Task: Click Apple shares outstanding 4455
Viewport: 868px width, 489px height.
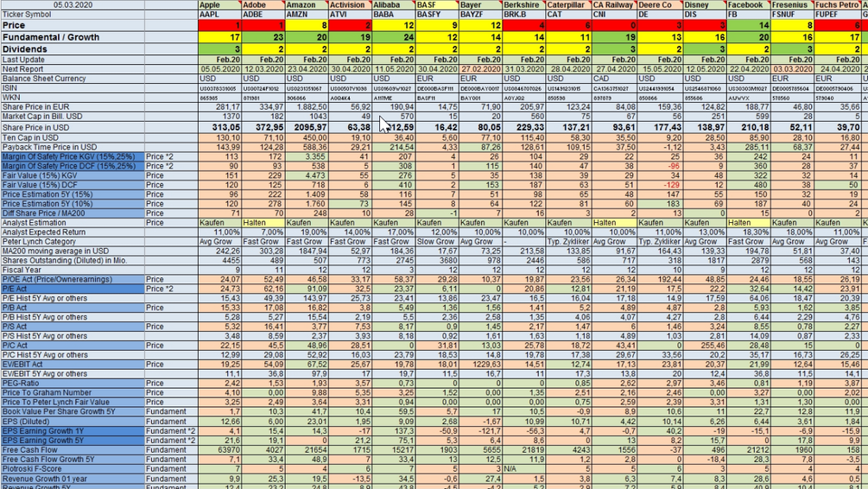Action: pos(219,260)
